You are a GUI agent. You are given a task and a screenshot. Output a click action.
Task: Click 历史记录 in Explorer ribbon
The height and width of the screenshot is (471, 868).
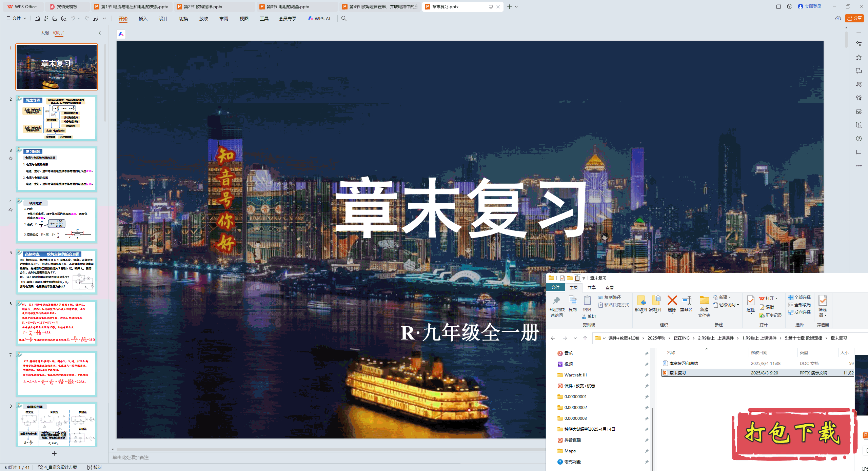[770, 315]
